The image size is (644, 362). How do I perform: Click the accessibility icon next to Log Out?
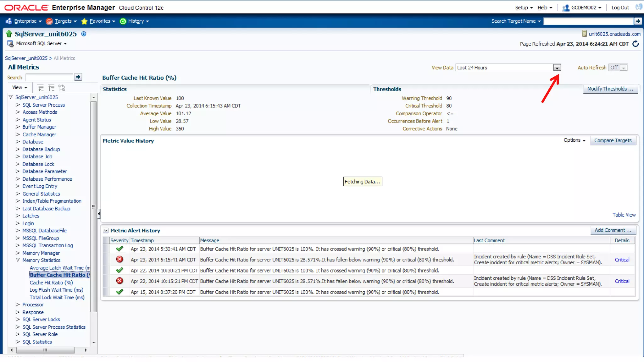(x=639, y=7)
